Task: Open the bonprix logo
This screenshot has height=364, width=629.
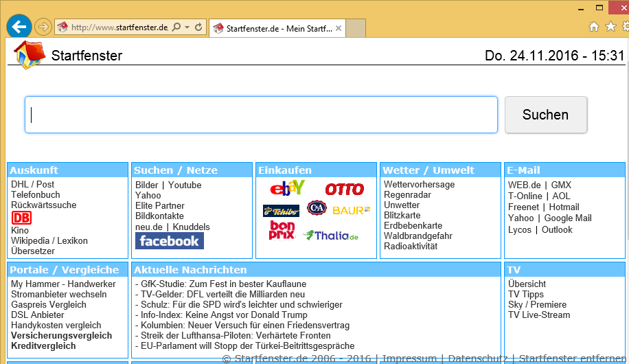Action: pyautogui.click(x=282, y=231)
